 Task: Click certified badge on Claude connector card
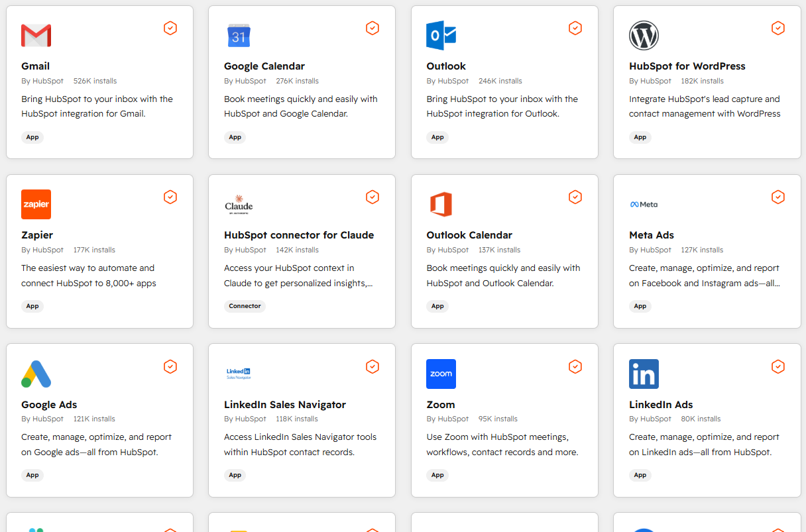pos(373,197)
